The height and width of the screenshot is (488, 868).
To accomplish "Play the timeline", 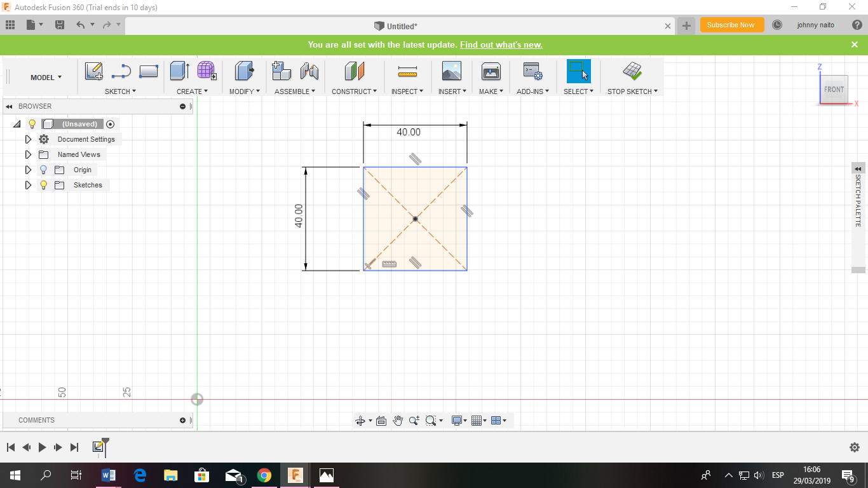I will [42, 447].
